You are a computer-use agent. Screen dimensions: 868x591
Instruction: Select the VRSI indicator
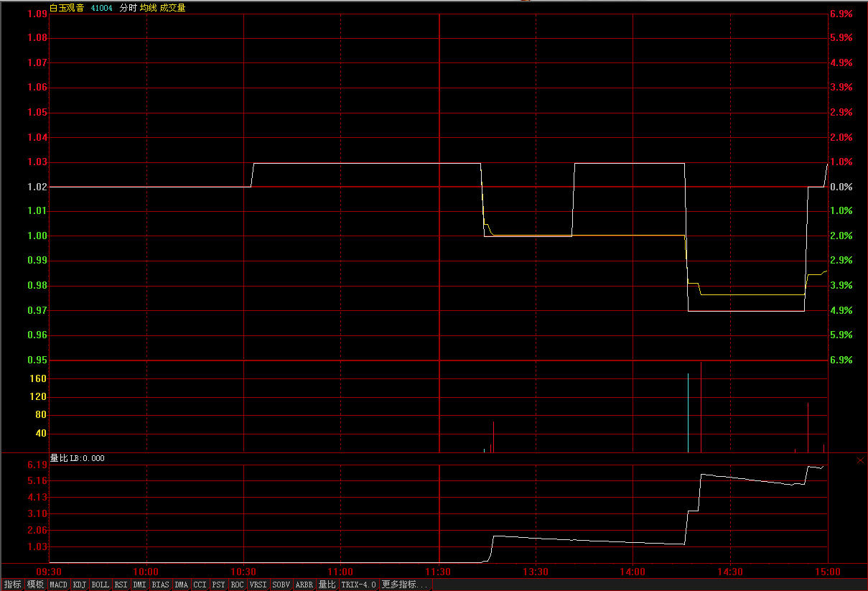point(258,585)
